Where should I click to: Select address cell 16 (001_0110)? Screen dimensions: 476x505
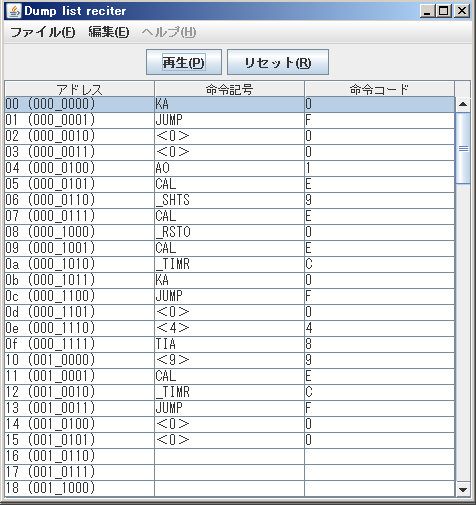(x=79, y=456)
